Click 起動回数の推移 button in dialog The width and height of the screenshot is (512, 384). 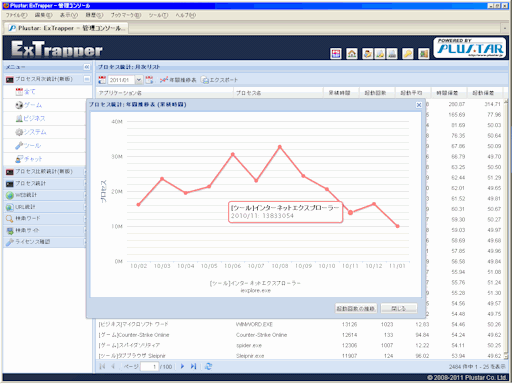(x=356, y=308)
